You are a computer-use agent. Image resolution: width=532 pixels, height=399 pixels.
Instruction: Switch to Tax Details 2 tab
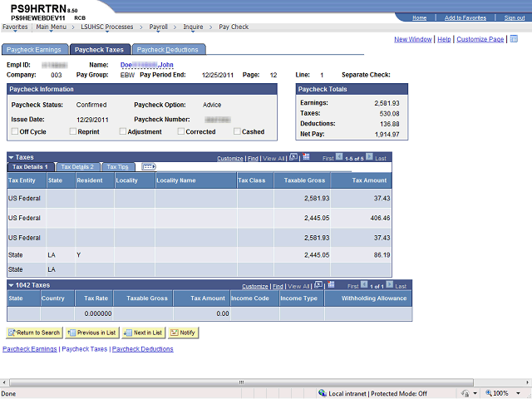[x=77, y=166]
